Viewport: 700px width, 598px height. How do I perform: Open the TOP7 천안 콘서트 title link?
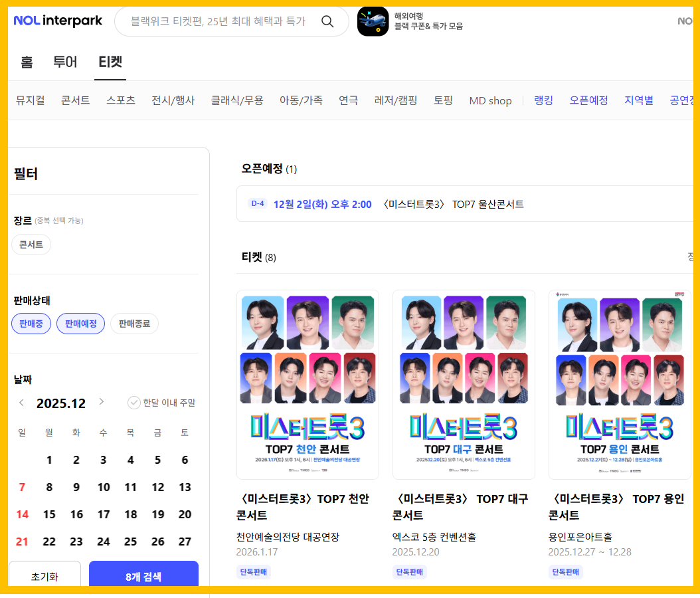click(x=303, y=507)
